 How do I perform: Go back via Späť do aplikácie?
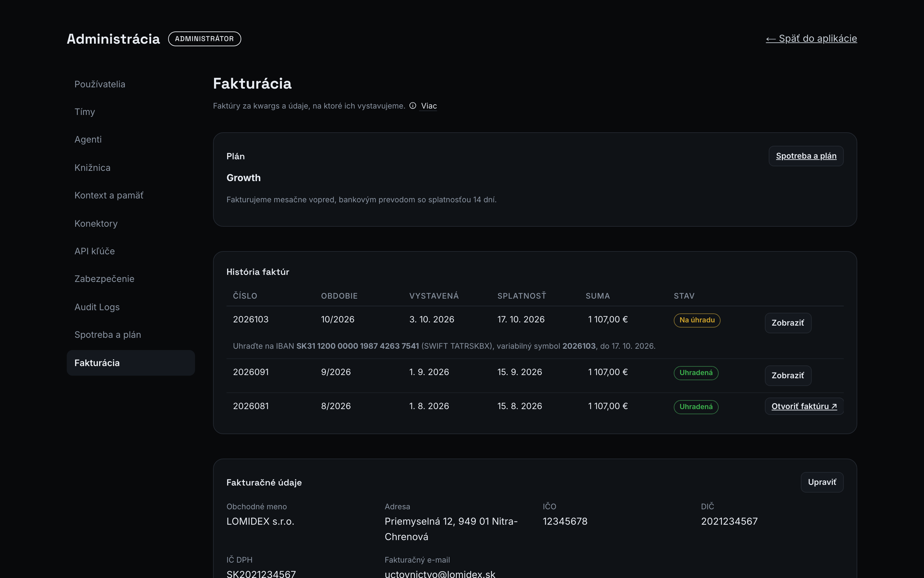coord(811,39)
